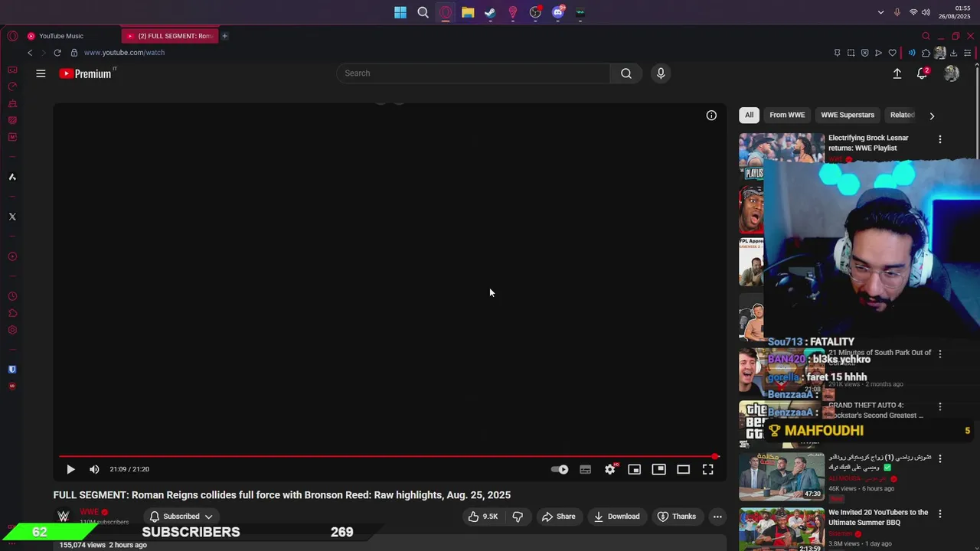
Task: Open the YouTube account avatar menu
Action: pyautogui.click(x=952, y=73)
